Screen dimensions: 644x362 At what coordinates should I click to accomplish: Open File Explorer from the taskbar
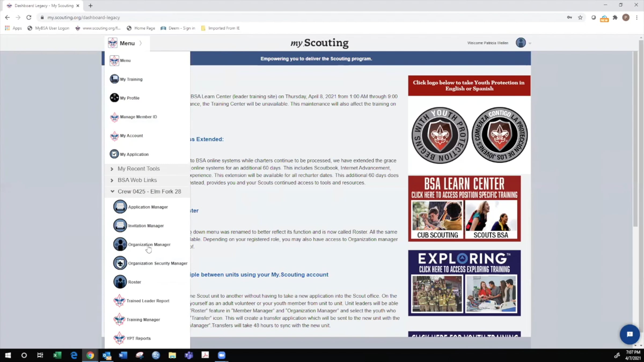pos(172,355)
